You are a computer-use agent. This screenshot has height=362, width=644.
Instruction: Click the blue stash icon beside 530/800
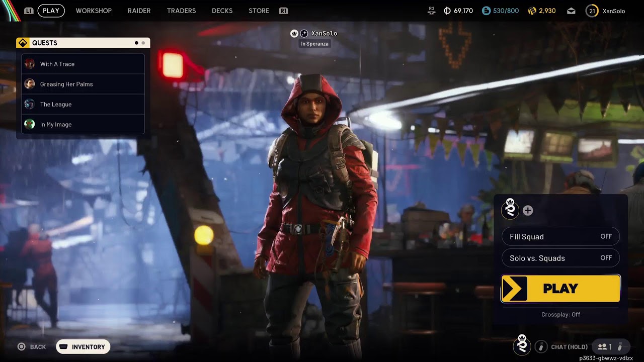486,11
